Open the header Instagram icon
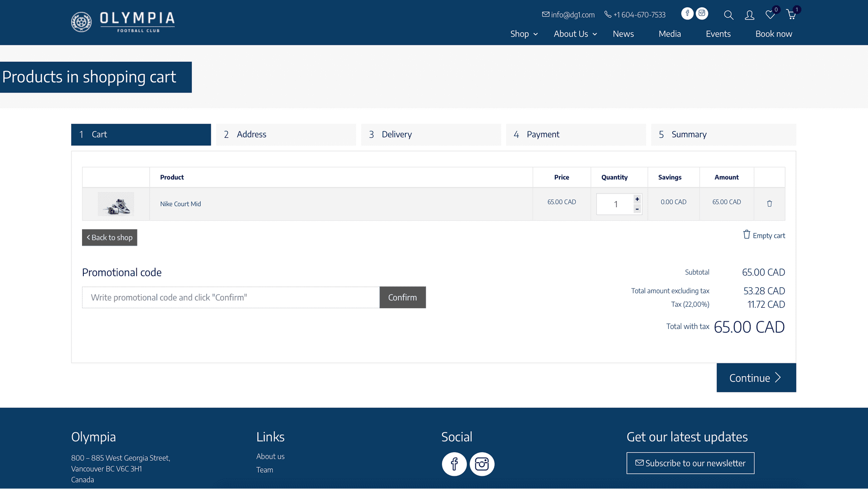Screen dimensions: 868x489 point(702,14)
